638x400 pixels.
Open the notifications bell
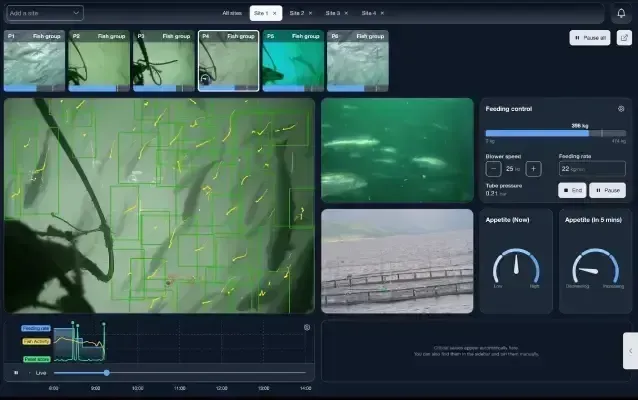click(621, 13)
